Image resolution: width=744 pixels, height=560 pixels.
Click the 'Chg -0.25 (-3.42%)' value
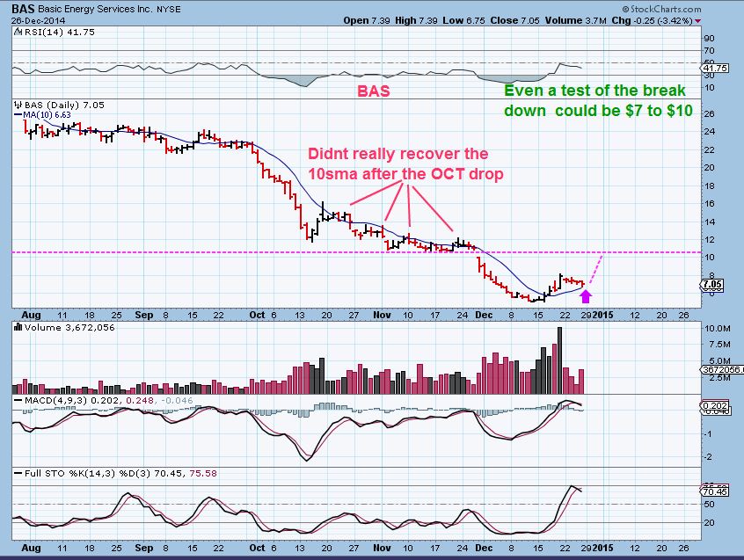[653, 20]
